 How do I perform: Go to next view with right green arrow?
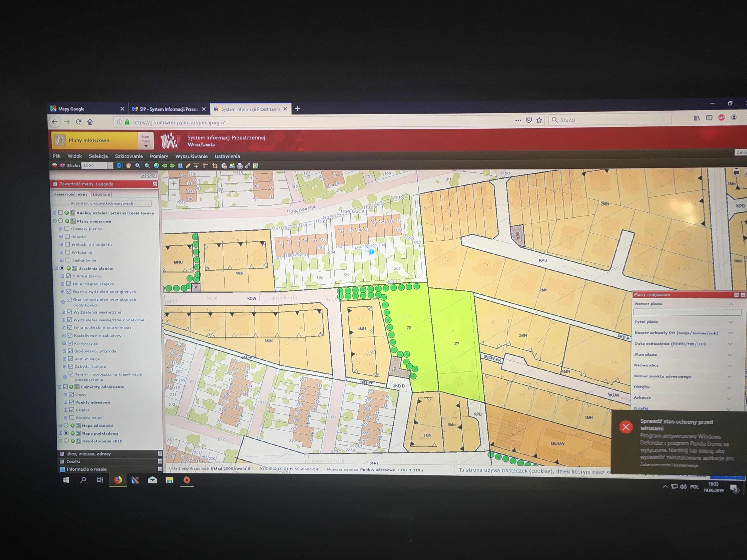click(172, 165)
